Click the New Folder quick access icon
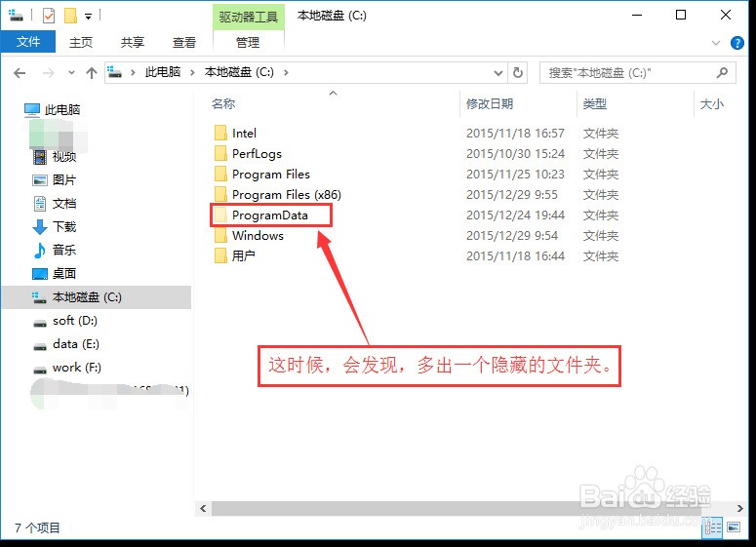This screenshot has width=756, height=547. point(70,16)
